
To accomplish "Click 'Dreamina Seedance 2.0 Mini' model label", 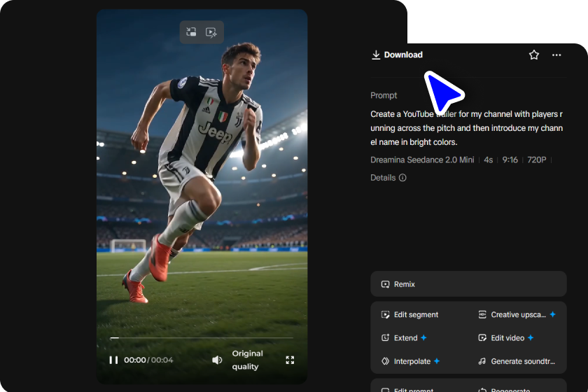I will [422, 160].
